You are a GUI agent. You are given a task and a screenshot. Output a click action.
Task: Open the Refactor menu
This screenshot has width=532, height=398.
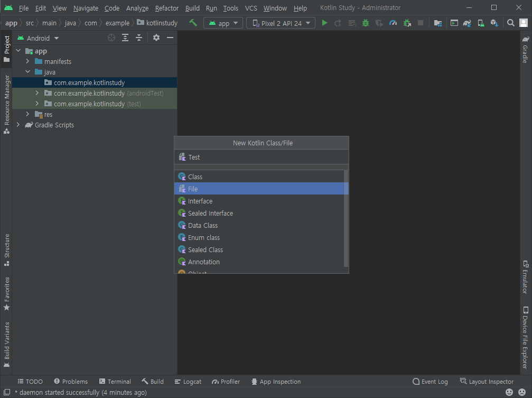click(166, 8)
